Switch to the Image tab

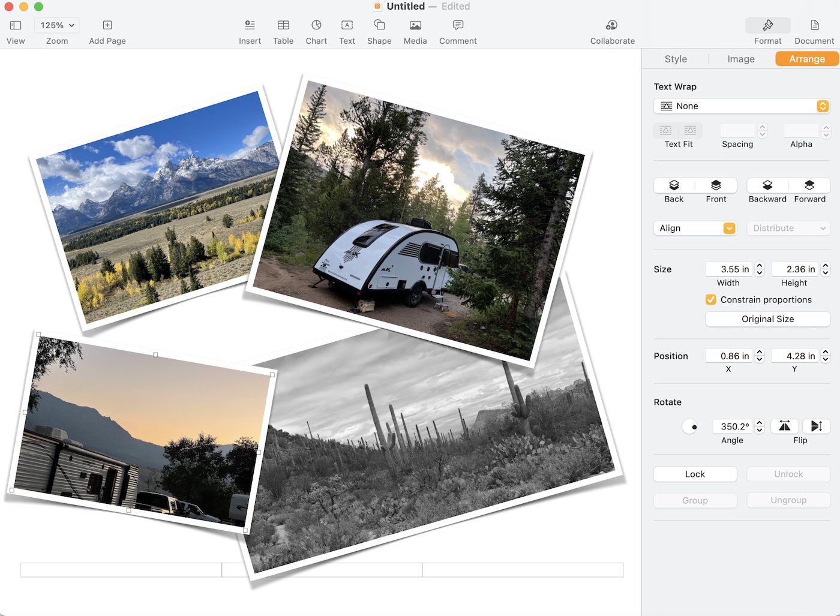point(741,59)
